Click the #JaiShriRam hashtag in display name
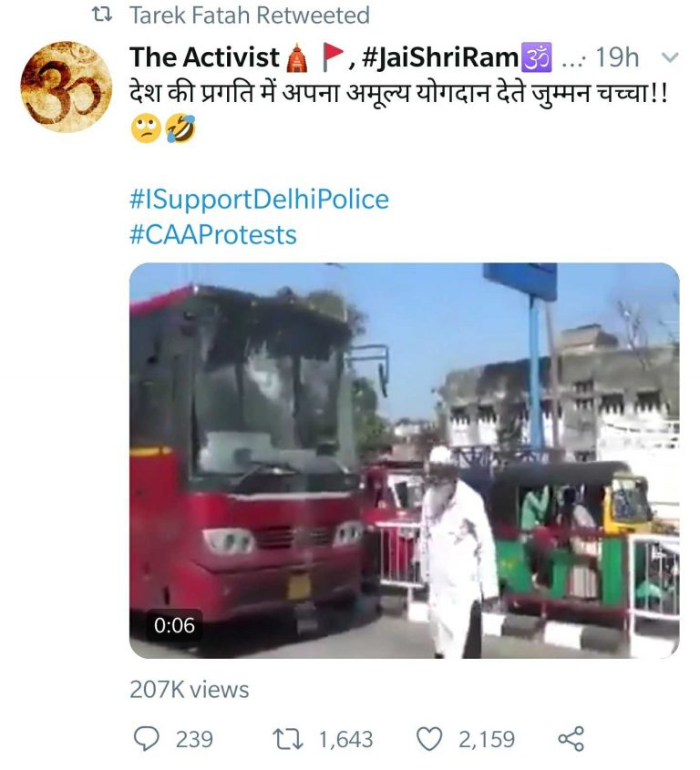The height and width of the screenshot is (770, 700). click(x=440, y=57)
